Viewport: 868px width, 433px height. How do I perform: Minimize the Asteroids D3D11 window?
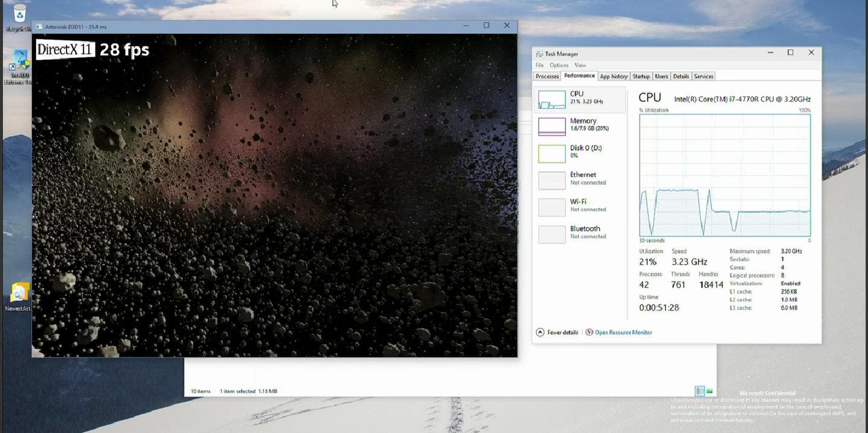(466, 26)
